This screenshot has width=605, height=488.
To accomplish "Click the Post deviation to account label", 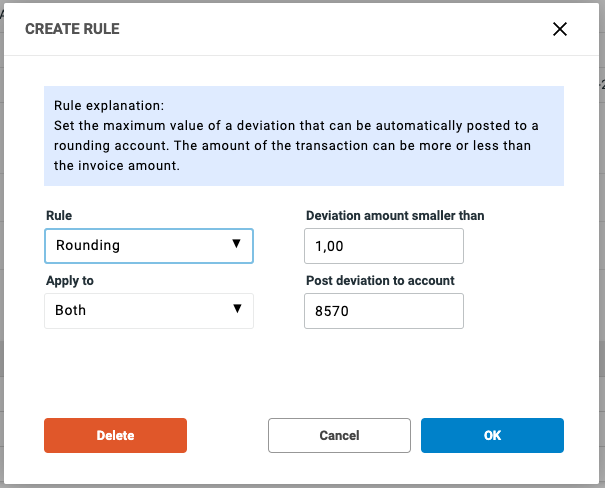I will 380,281.
